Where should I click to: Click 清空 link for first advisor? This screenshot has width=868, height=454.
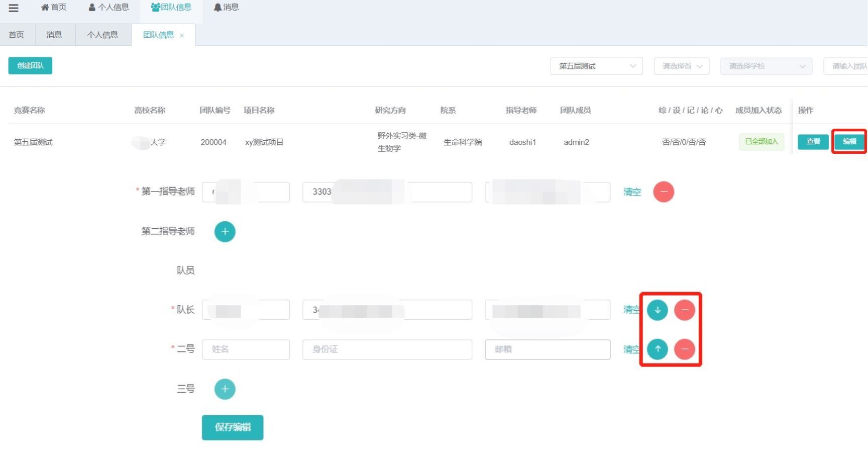632,192
